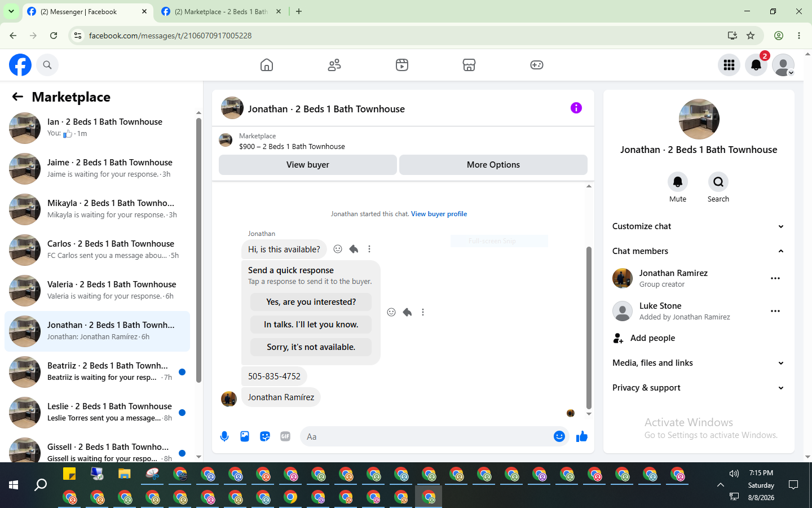Open the apps grid menu icon

[x=729, y=65]
